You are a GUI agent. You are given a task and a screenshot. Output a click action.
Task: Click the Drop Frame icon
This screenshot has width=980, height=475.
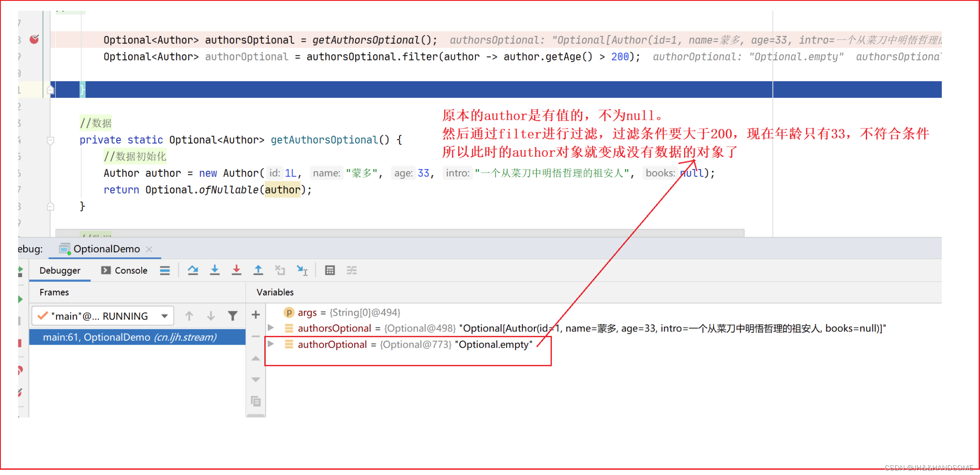[280, 270]
